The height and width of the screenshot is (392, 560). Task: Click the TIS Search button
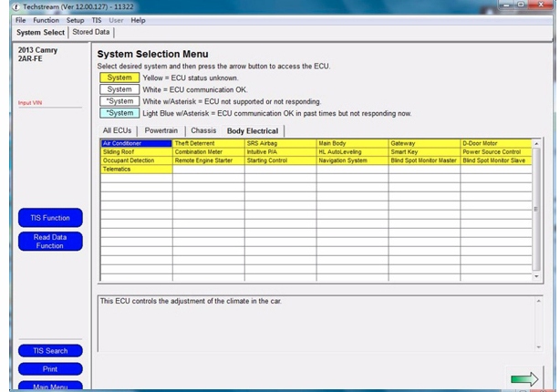50,351
